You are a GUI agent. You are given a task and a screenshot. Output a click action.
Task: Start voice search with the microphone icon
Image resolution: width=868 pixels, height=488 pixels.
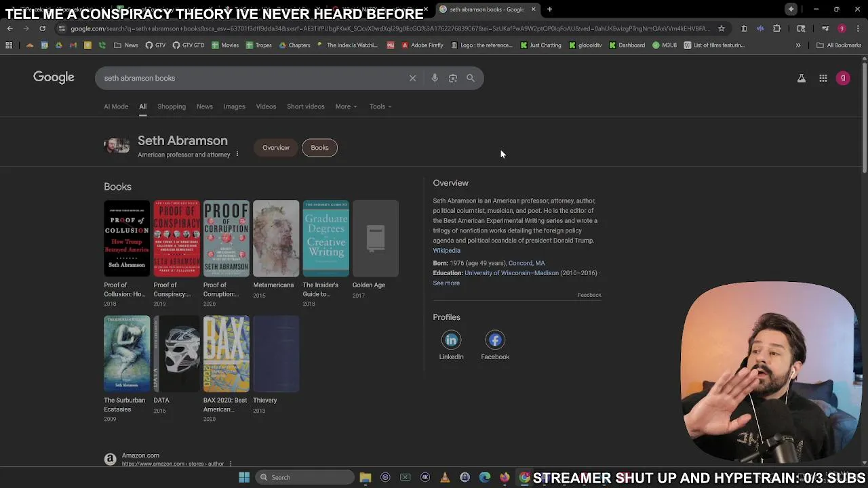pos(435,78)
